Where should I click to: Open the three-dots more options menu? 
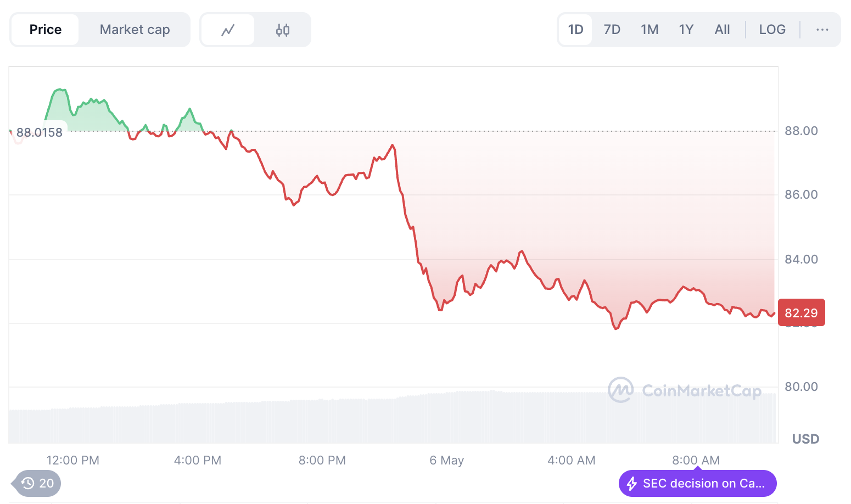[822, 30]
